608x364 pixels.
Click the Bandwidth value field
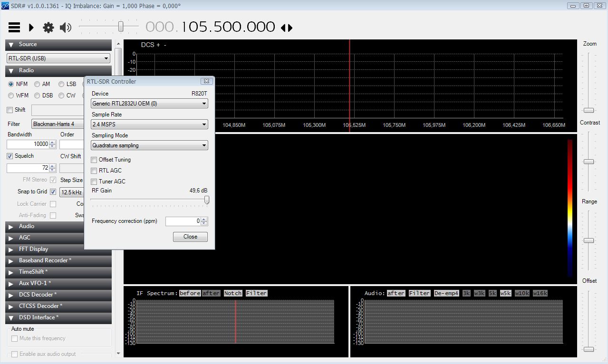(28, 144)
